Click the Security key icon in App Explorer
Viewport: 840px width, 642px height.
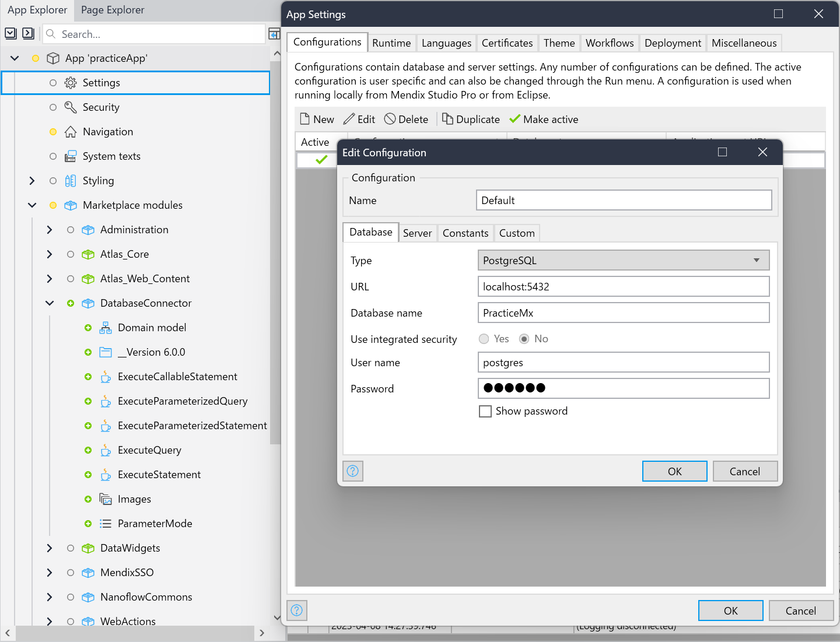(x=71, y=107)
